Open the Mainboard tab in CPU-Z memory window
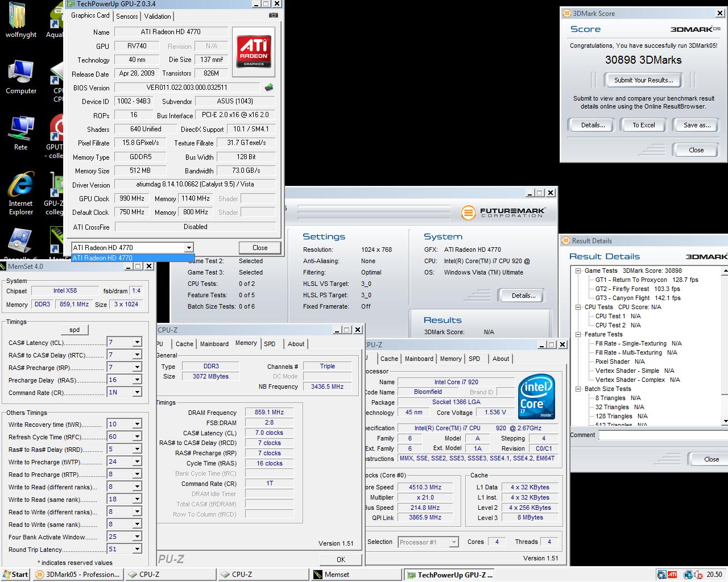This screenshot has width=728, height=582. pyautogui.click(x=214, y=344)
